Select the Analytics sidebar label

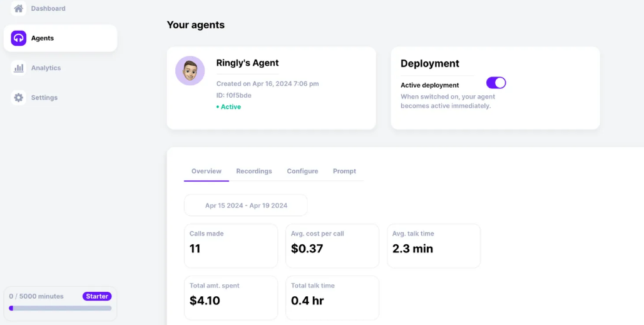[x=46, y=68]
